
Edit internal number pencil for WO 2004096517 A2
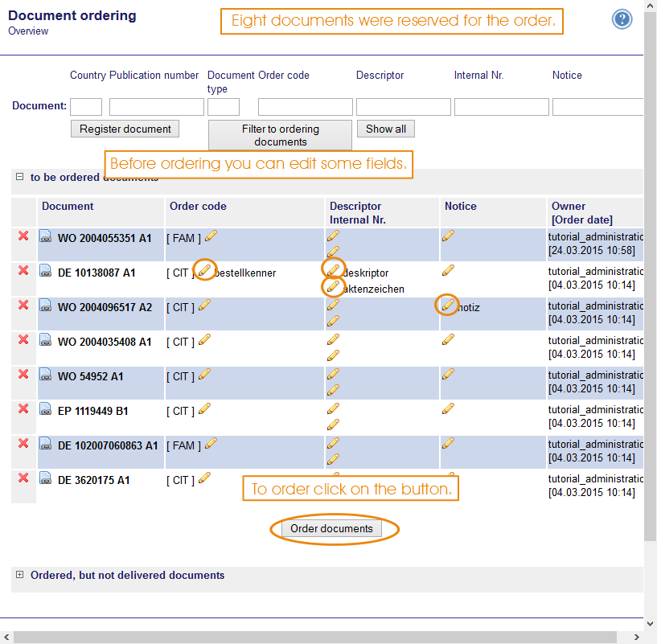point(333,322)
